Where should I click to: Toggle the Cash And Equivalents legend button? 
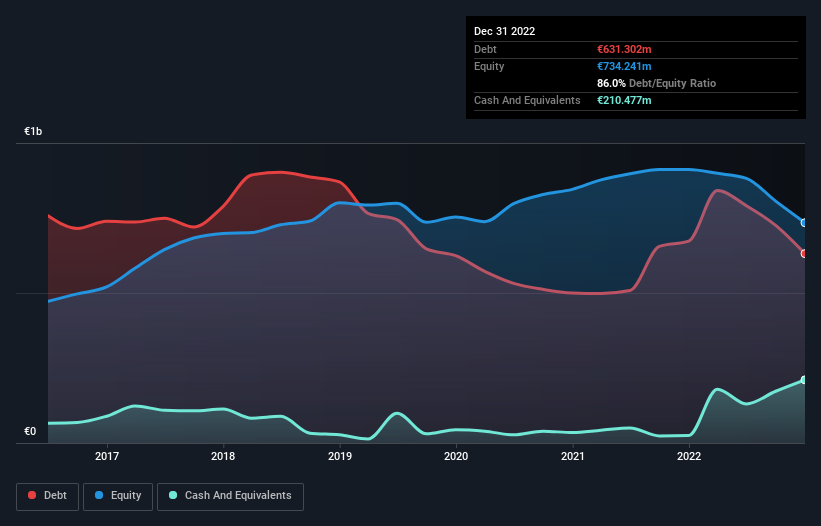230,496
